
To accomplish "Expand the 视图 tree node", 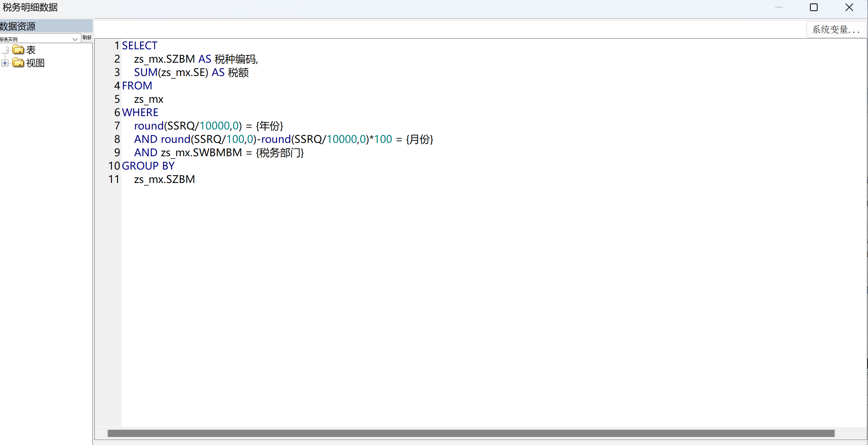I will coord(5,63).
